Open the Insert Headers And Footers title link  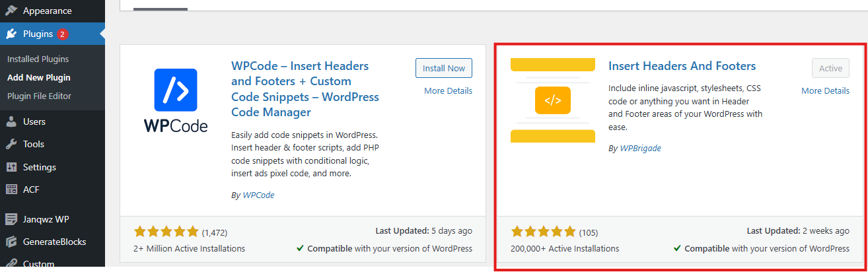pos(682,66)
